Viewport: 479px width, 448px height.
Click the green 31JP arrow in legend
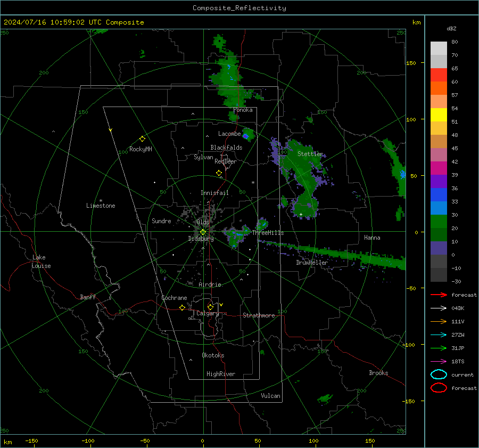click(439, 348)
